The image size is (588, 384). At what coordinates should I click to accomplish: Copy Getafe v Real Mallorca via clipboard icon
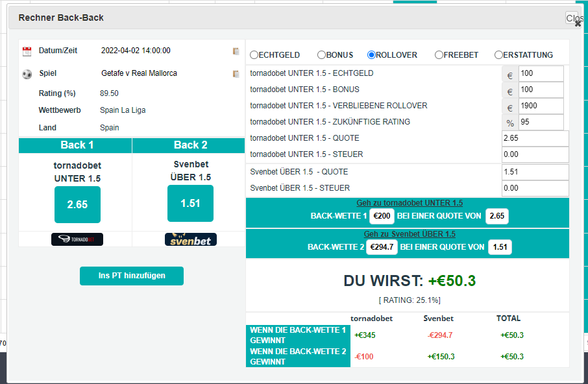click(x=236, y=74)
